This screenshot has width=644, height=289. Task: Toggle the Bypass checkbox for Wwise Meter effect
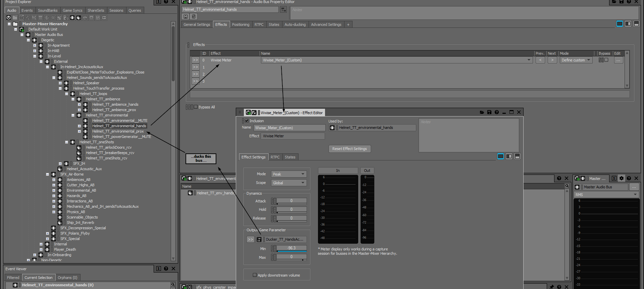click(606, 60)
